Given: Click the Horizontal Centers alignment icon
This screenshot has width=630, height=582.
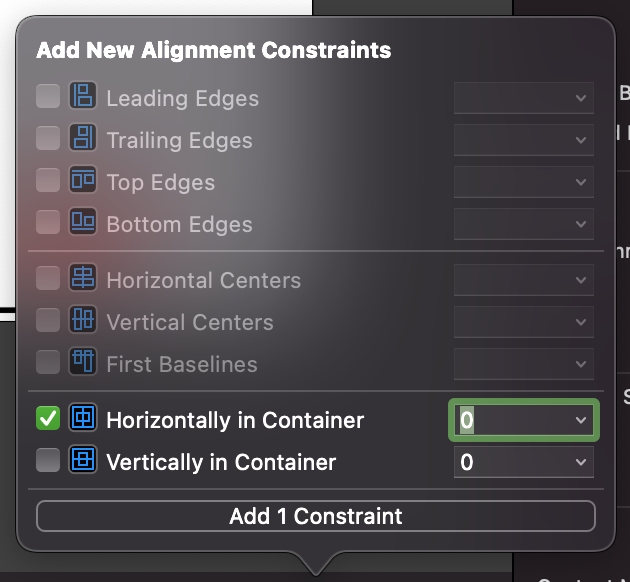Looking at the screenshot, I should coord(81,279).
